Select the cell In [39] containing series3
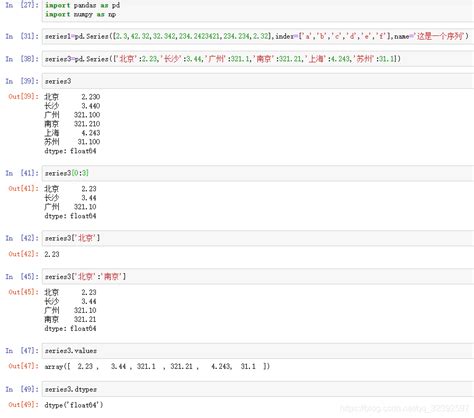 (x=258, y=81)
